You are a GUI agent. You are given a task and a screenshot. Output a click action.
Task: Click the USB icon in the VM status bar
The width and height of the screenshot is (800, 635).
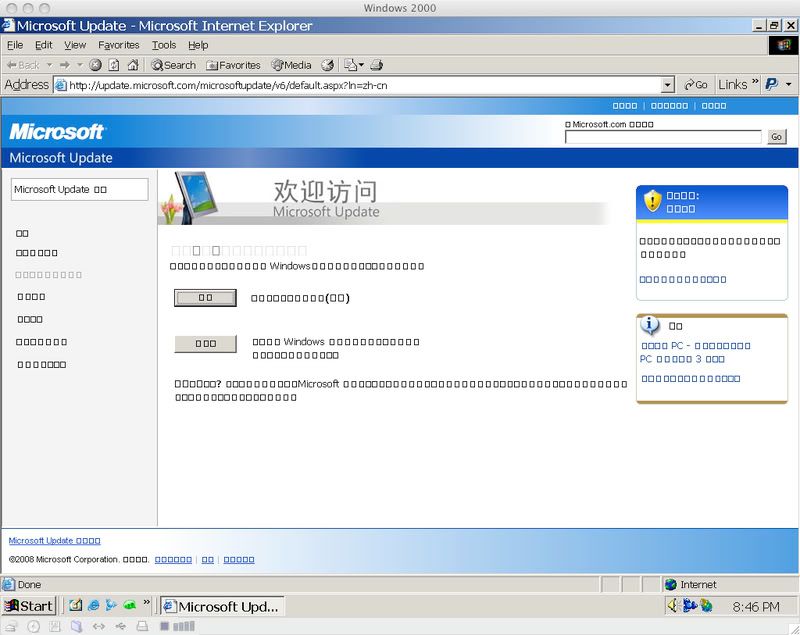(x=121, y=626)
